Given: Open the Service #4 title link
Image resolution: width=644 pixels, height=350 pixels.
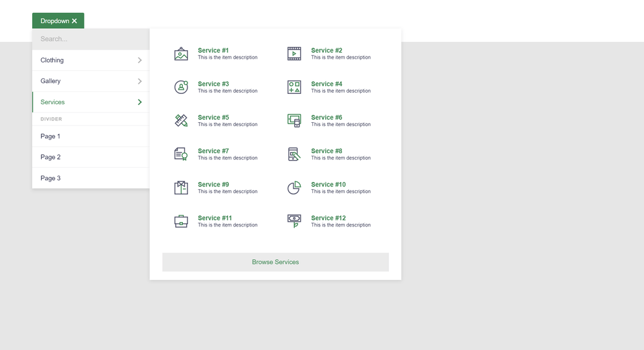Looking at the screenshot, I should tap(327, 84).
